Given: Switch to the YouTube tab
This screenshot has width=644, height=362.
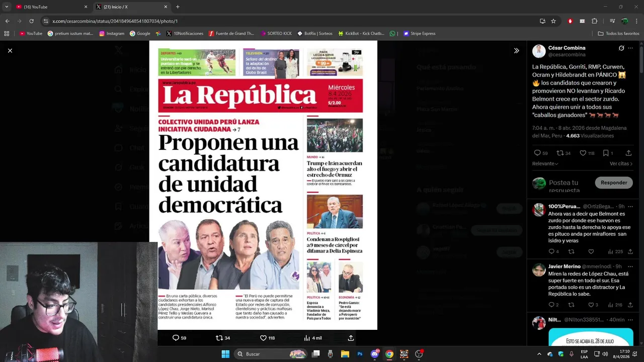Looking at the screenshot, I should tap(50, 7).
